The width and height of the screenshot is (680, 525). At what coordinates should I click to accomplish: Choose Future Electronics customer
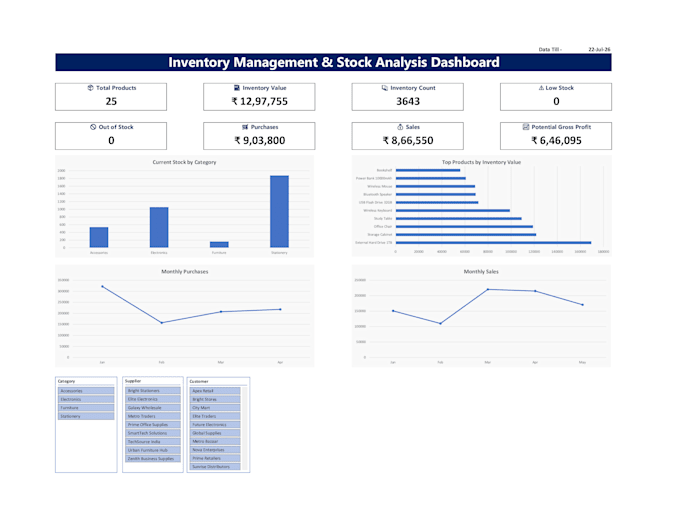click(x=215, y=424)
